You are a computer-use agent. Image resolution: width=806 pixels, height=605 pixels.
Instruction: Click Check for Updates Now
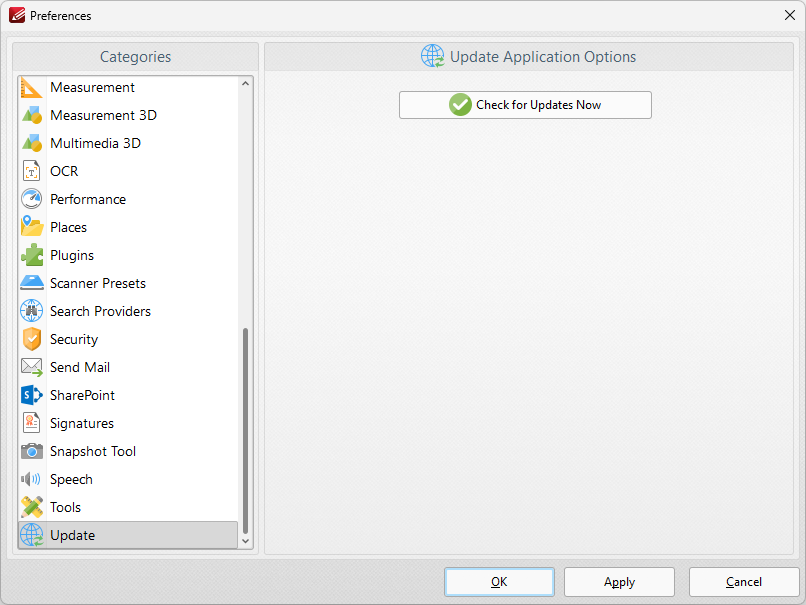click(x=525, y=105)
